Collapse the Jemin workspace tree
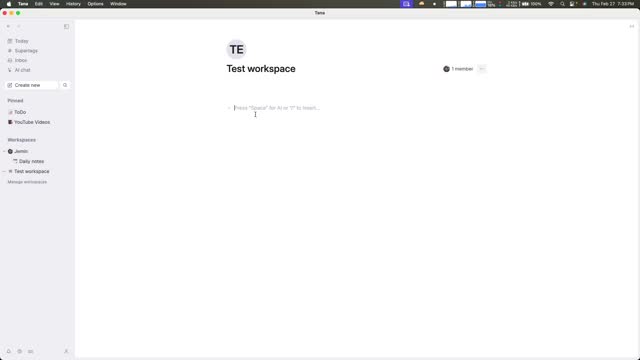 [x=4, y=151]
